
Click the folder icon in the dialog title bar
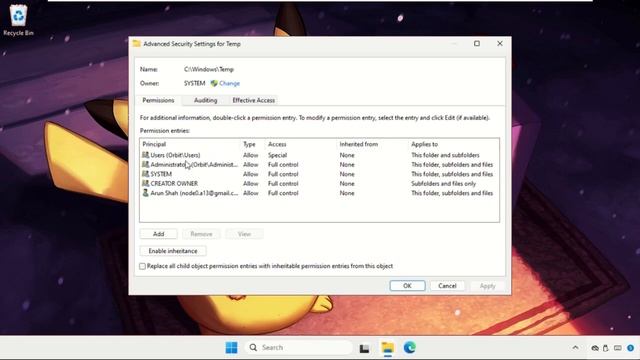click(x=136, y=44)
